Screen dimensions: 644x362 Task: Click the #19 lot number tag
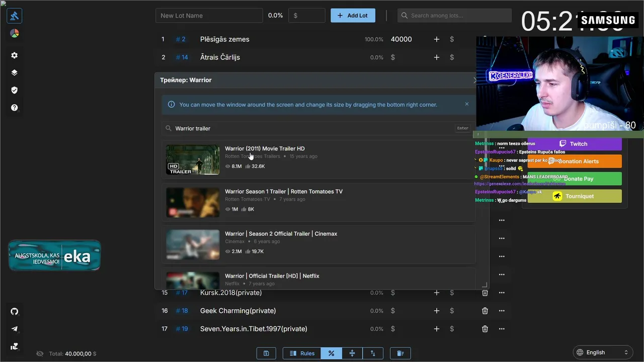click(x=182, y=329)
